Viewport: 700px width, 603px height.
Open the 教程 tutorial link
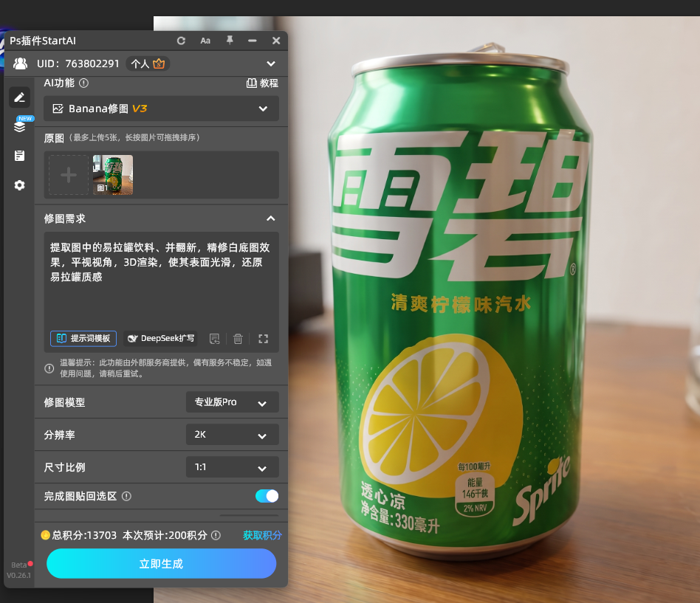click(263, 83)
